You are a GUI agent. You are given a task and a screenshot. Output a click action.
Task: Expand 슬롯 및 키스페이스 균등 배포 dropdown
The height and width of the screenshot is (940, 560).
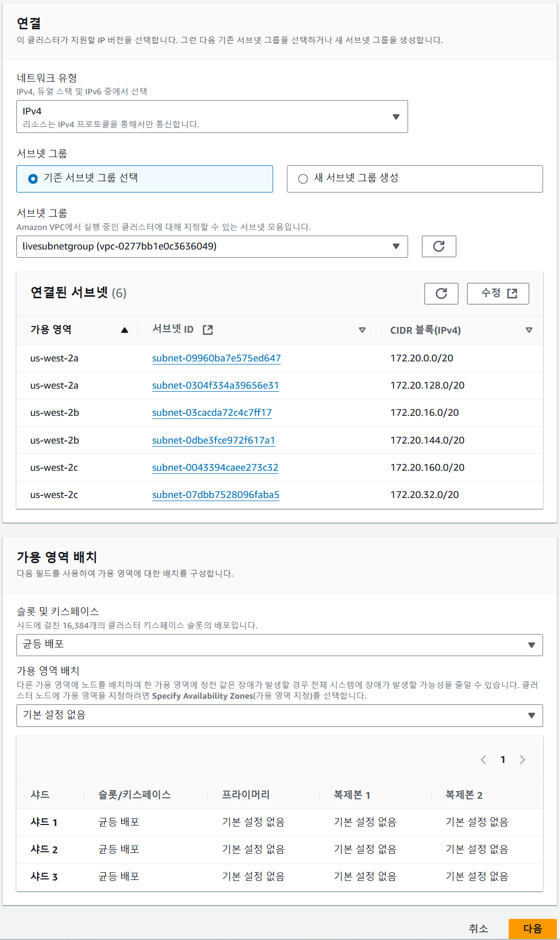tap(279, 645)
